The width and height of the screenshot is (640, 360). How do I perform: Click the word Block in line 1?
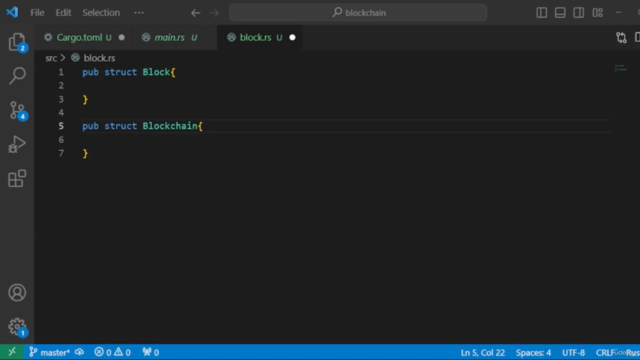click(x=156, y=72)
